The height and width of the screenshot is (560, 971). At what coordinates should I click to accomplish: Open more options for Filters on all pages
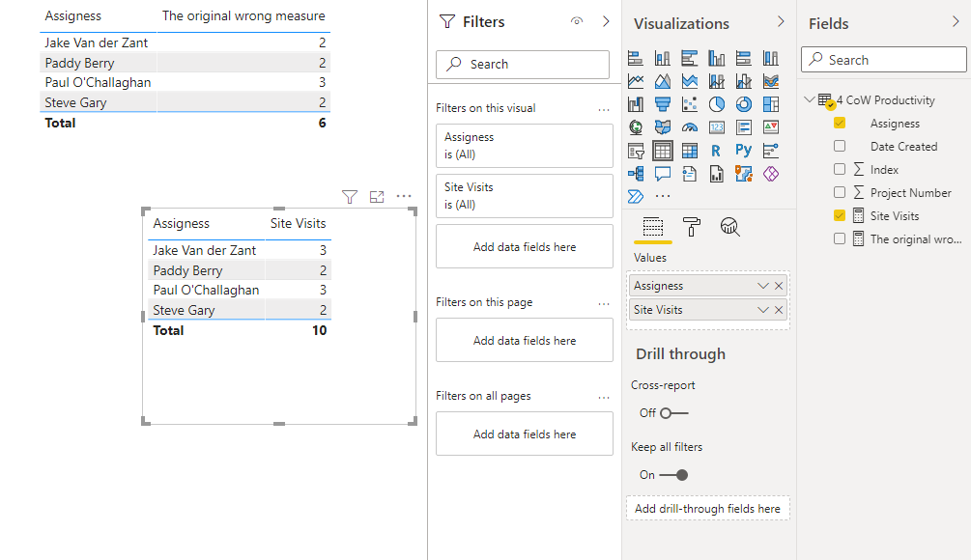[604, 397]
